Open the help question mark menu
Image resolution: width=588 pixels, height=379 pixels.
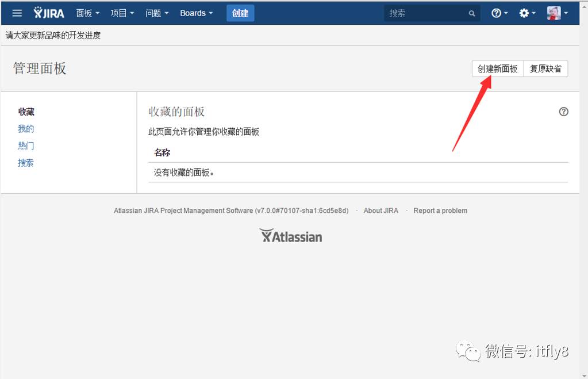click(x=499, y=13)
